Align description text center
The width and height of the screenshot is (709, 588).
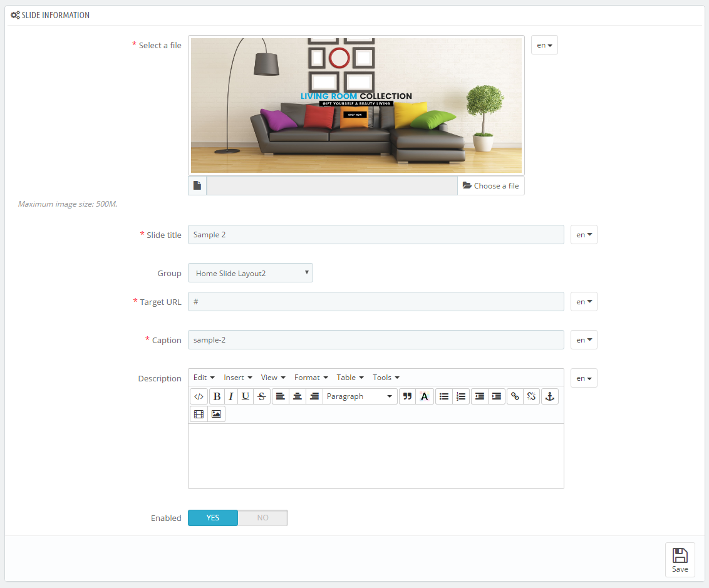pos(298,396)
